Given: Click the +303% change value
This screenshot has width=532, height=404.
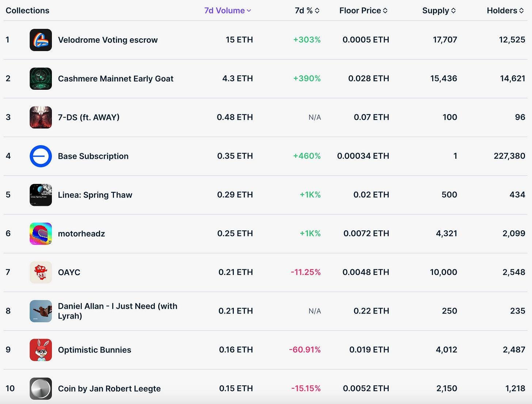Looking at the screenshot, I should click(x=307, y=40).
